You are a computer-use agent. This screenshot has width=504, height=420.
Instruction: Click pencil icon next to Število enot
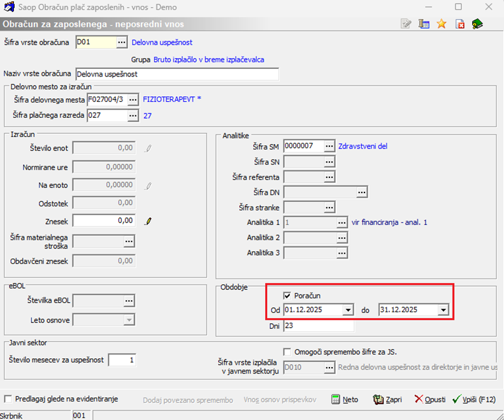point(148,148)
